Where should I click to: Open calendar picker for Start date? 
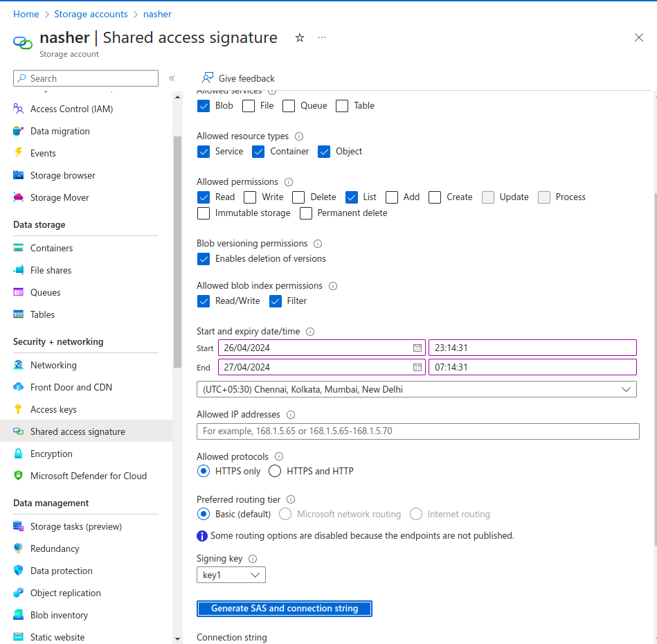[x=417, y=348]
